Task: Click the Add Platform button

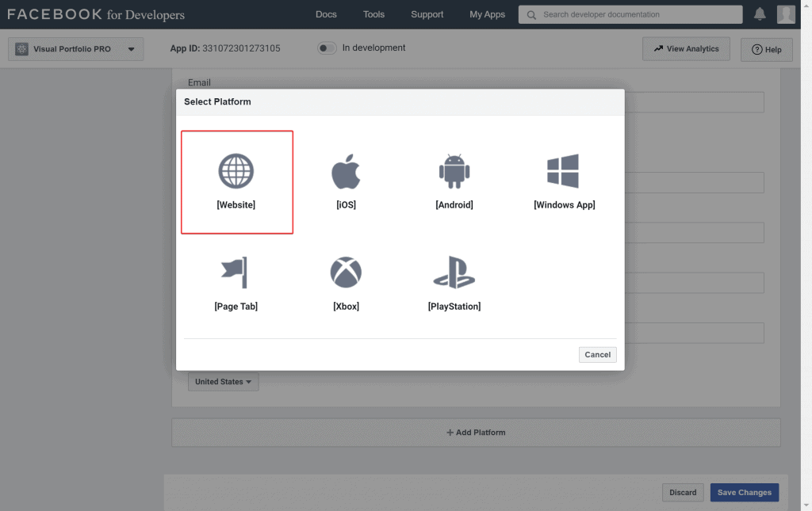Action: pyautogui.click(x=476, y=433)
